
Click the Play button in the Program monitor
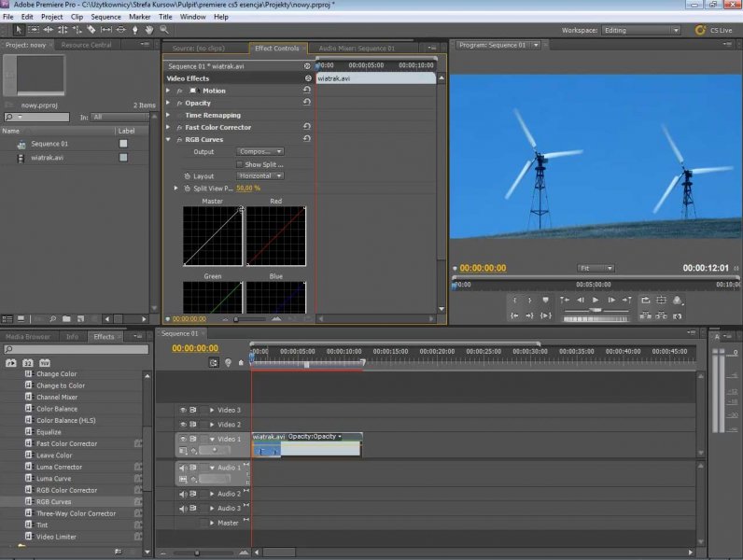coord(596,300)
